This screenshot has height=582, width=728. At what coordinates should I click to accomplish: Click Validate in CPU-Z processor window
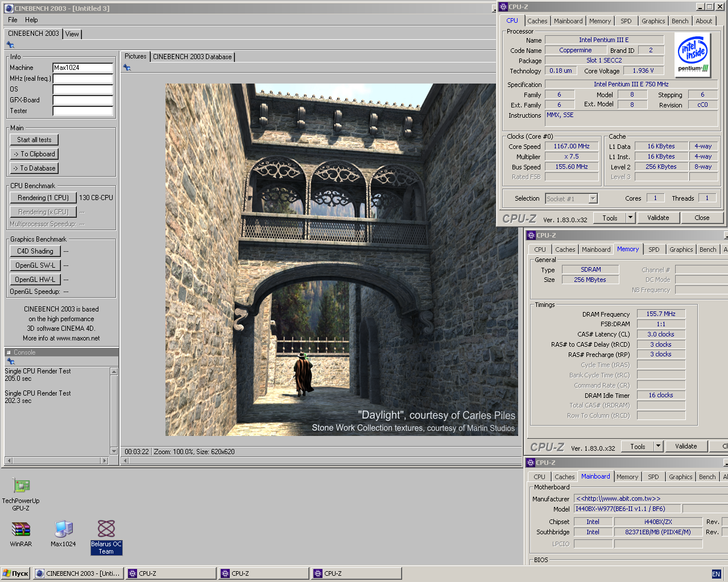[x=658, y=218]
